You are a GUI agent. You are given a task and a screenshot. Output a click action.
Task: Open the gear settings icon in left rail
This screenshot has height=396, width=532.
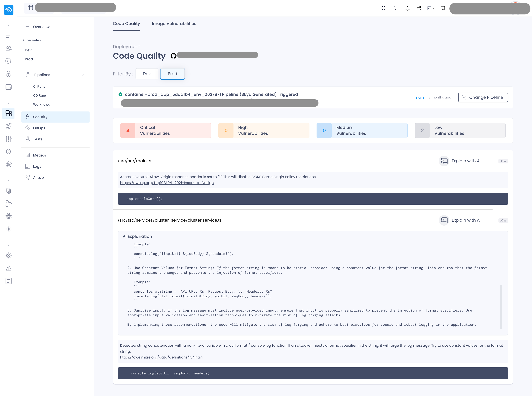tap(8, 61)
